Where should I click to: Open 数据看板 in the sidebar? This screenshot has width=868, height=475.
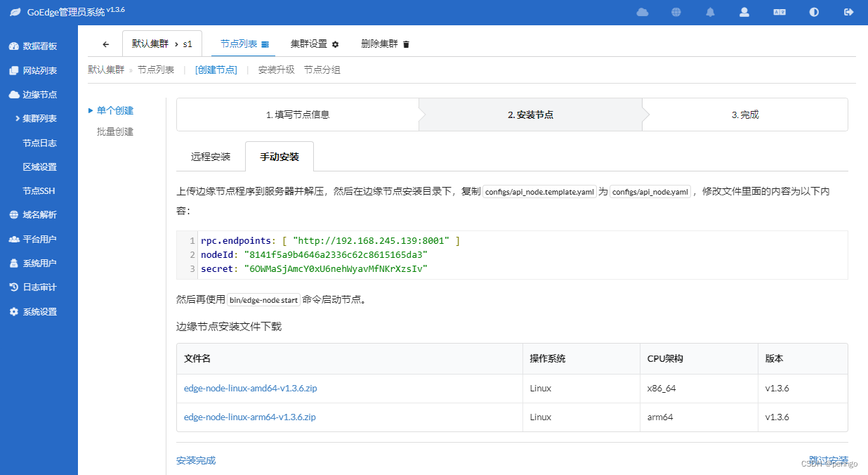coord(39,46)
